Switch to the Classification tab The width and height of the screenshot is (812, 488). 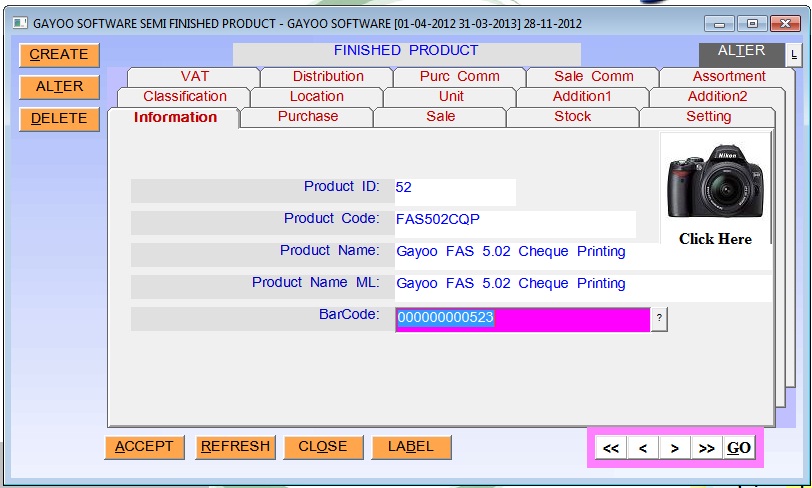click(x=184, y=97)
